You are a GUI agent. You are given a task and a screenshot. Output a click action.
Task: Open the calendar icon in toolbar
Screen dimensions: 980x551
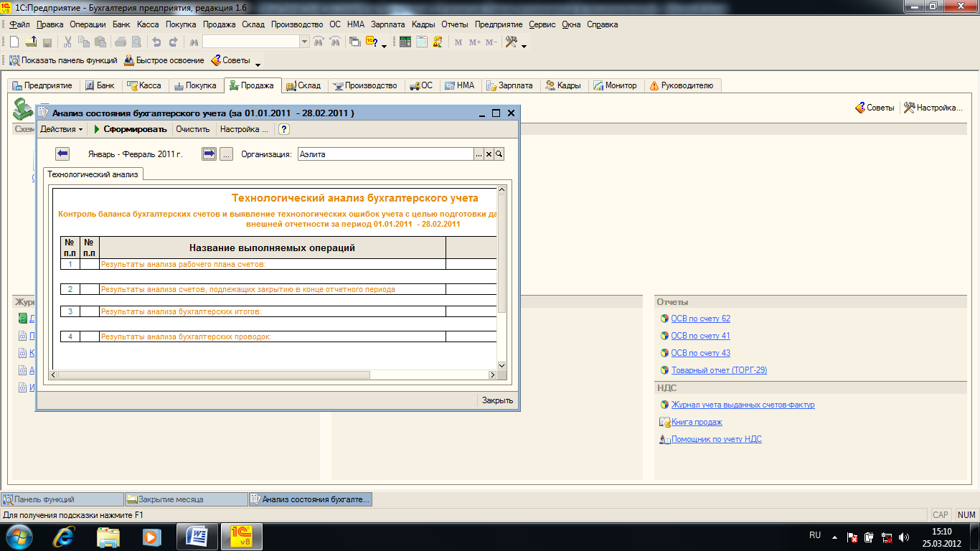point(422,42)
